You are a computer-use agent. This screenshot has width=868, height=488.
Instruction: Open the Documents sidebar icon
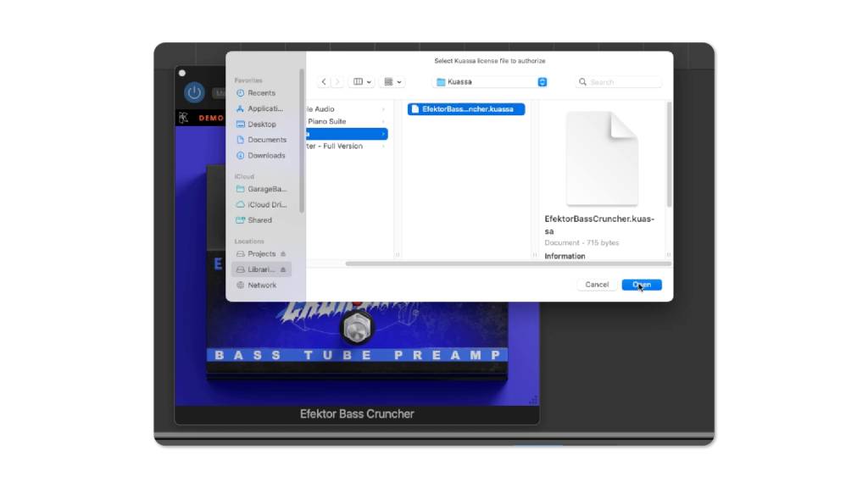pyautogui.click(x=262, y=139)
